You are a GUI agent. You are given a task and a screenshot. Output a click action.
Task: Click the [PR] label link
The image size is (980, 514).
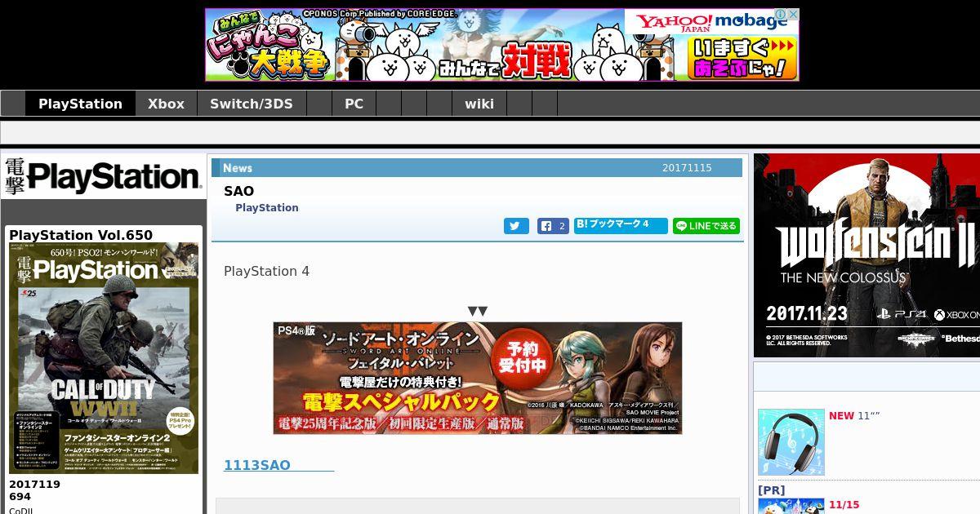pos(771,490)
